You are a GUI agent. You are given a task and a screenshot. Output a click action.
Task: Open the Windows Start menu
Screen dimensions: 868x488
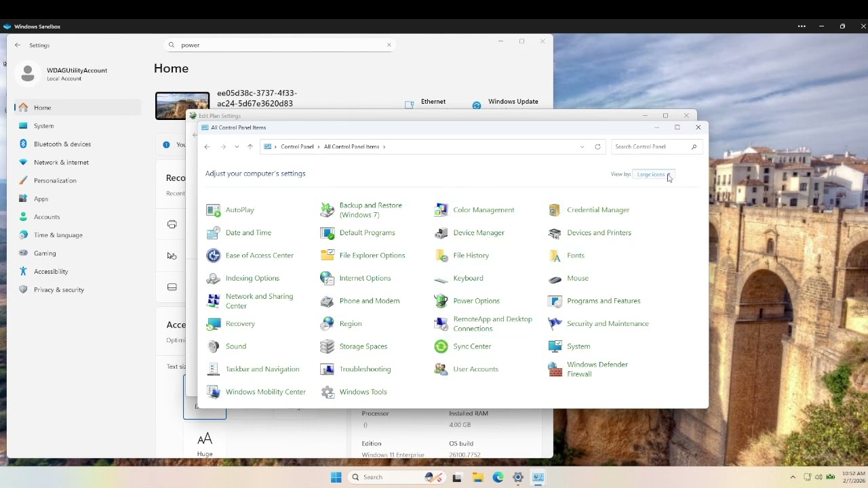point(336,477)
